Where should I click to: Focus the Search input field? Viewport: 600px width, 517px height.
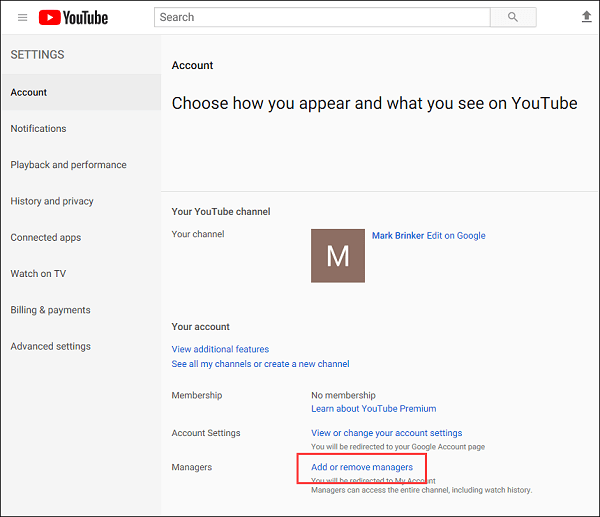coord(322,17)
